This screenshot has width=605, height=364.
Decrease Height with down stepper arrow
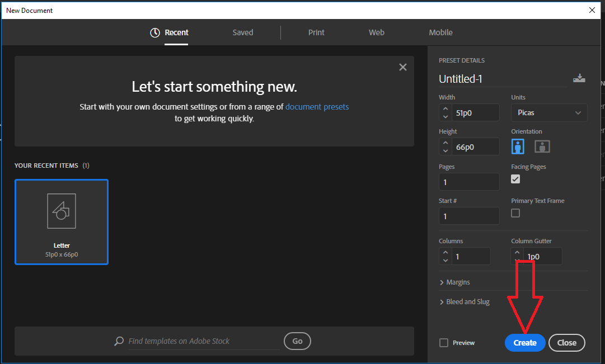tap(445, 151)
